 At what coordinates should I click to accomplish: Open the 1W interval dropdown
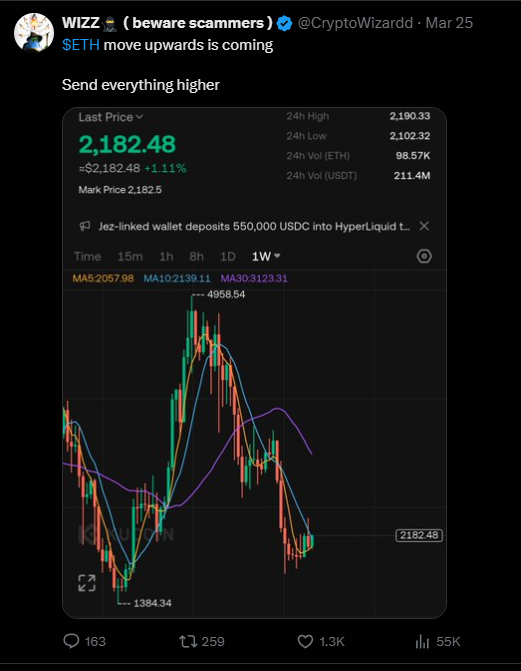(x=266, y=256)
